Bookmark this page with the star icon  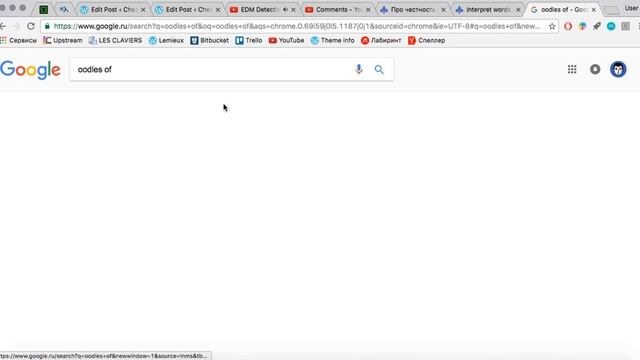pyautogui.click(x=552, y=26)
